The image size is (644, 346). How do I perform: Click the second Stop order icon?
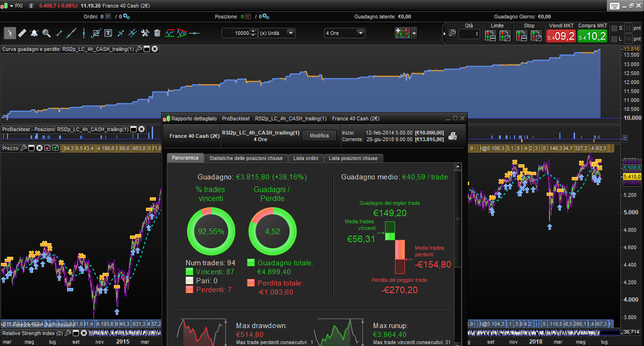[536, 35]
